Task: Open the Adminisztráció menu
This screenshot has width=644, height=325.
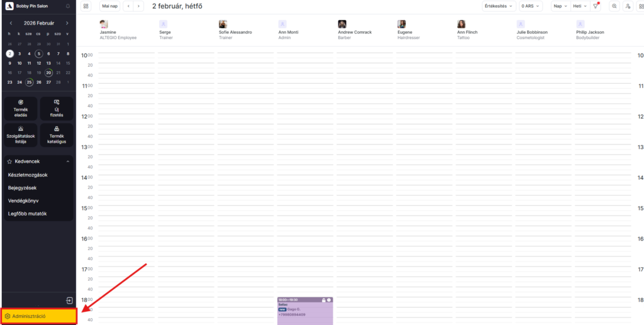Action: coord(38,316)
